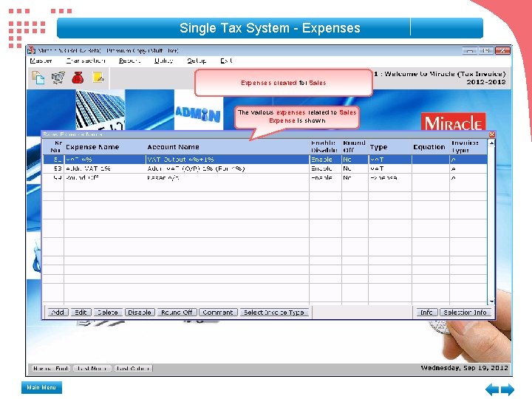This screenshot has height=399, width=532.
Task: Click the Add button
Action: click(x=58, y=312)
